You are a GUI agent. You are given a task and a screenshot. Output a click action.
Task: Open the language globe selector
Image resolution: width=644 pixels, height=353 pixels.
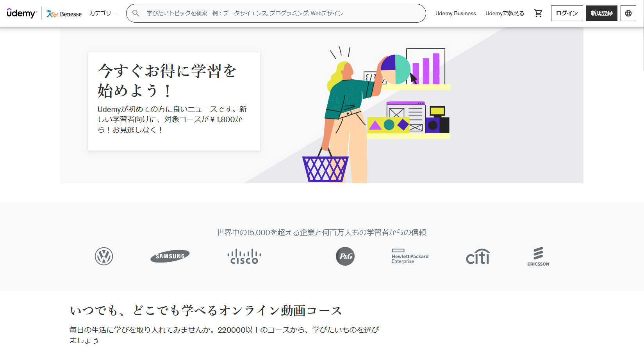pos(628,13)
